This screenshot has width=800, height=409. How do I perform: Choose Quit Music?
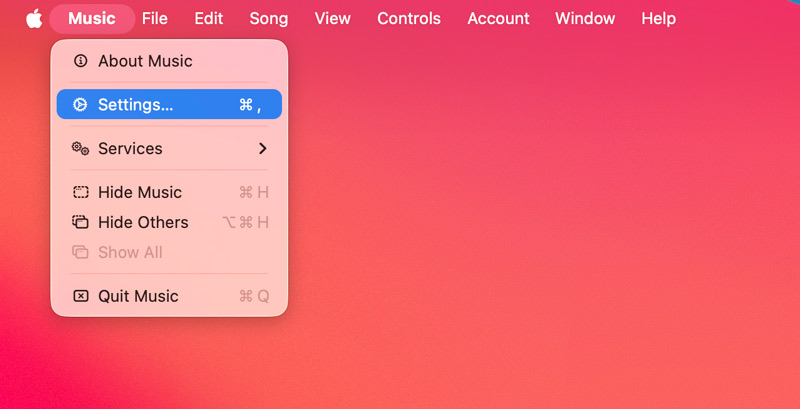click(x=169, y=296)
